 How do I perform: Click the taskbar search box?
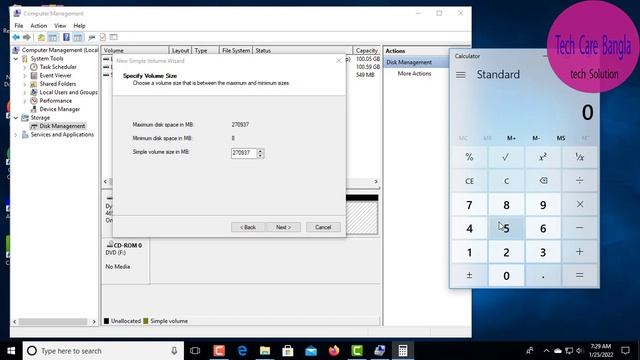tap(103, 351)
